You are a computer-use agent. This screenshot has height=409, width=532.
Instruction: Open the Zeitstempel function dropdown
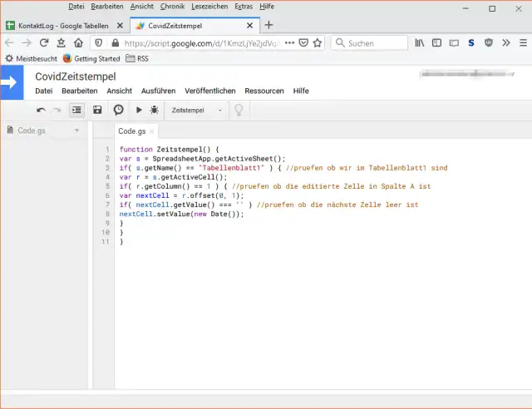(197, 110)
